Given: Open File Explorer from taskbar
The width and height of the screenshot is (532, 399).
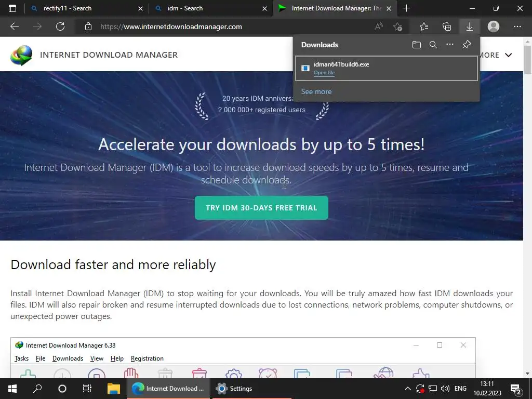Looking at the screenshot, I should [114, 389].
